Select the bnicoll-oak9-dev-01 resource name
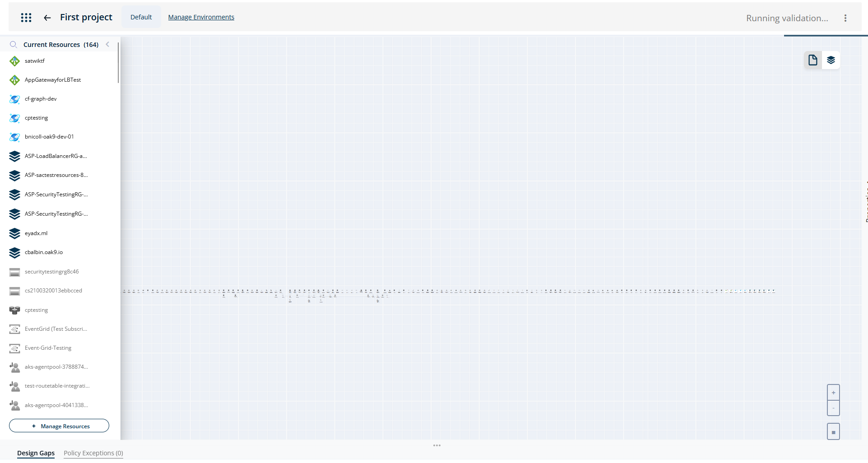Image resolution: width=868 pixels, height=463 pixels. [49, 137]
